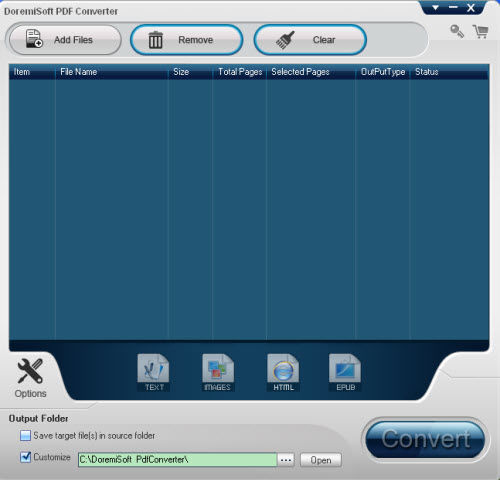Image resolution: width=500 pixels, height=480 pixels.
Task: Open the output folder
Action: click(x=321, y=460)
